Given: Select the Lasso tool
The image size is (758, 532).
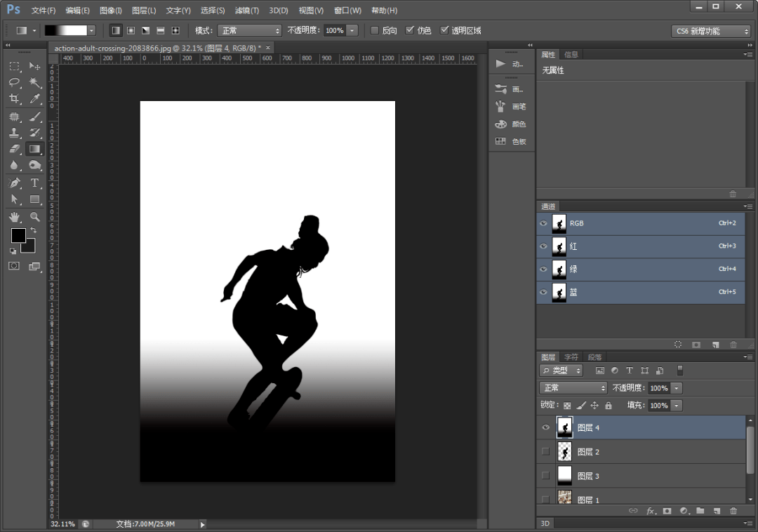Looking at the screenshot, I should click(x=15, y=82).
